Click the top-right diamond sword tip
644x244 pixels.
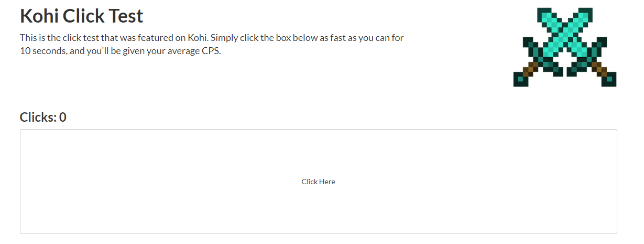coord(586,13)
